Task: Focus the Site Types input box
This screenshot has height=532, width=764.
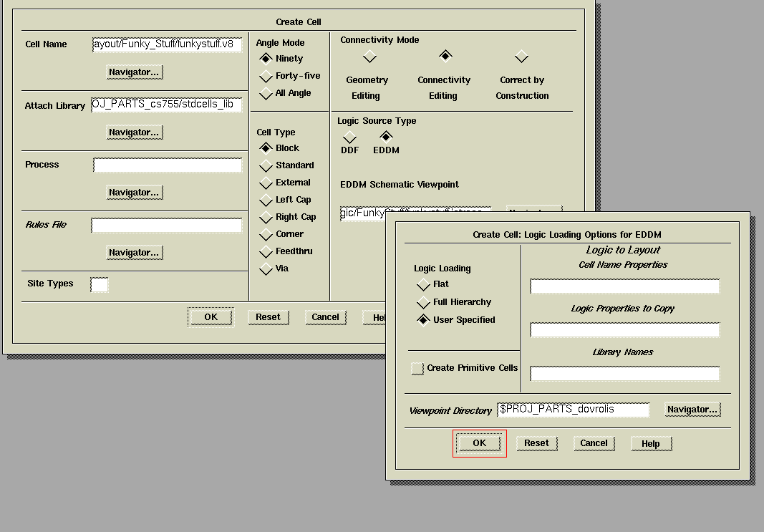Action: pyautogui.click(x=100, y=285)
